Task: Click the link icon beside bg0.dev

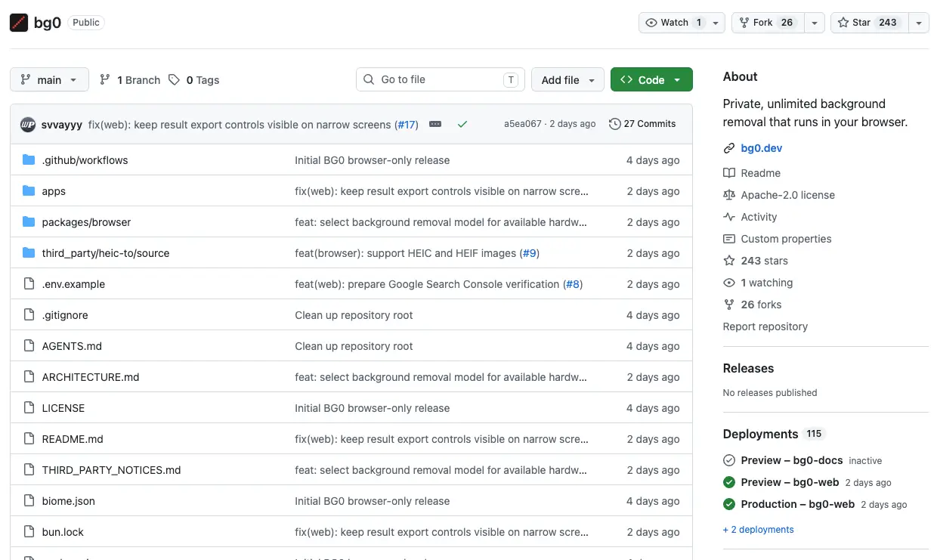Action: coord(729,148)
